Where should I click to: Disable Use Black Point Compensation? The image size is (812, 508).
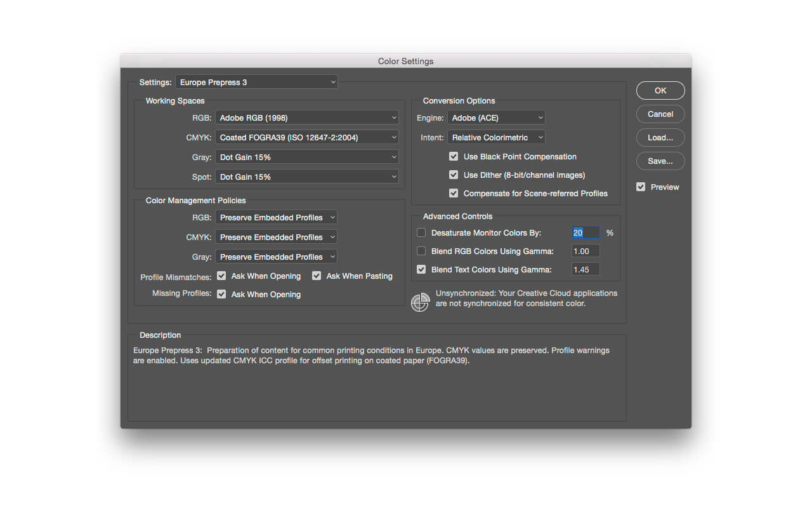coord(454,156)
